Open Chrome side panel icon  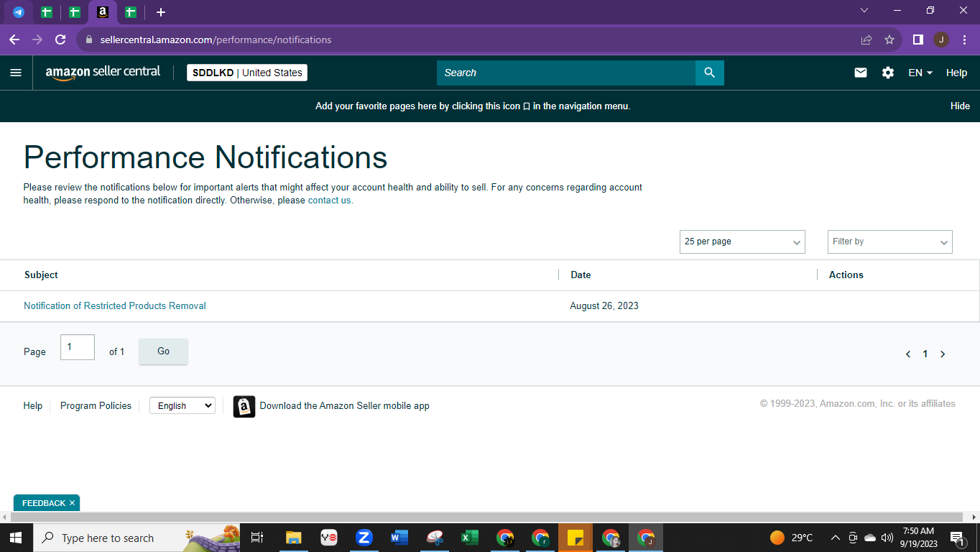tap(917, 40)
